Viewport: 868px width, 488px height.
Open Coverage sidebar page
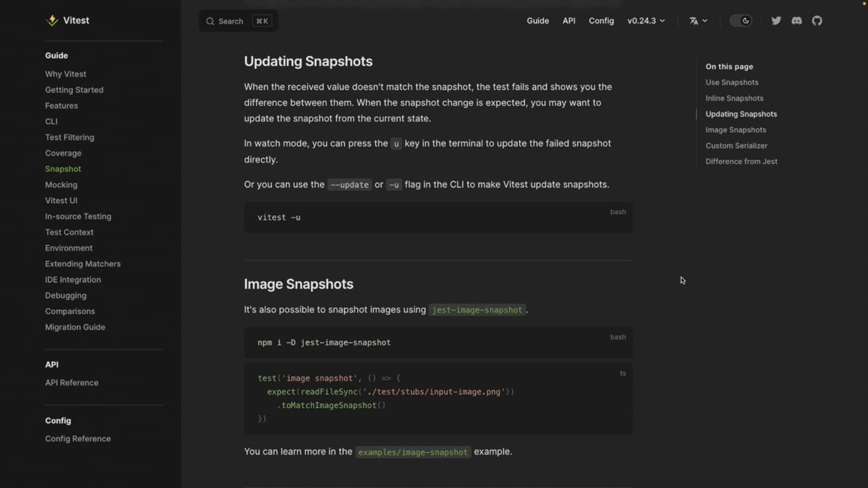click(63, 153)
